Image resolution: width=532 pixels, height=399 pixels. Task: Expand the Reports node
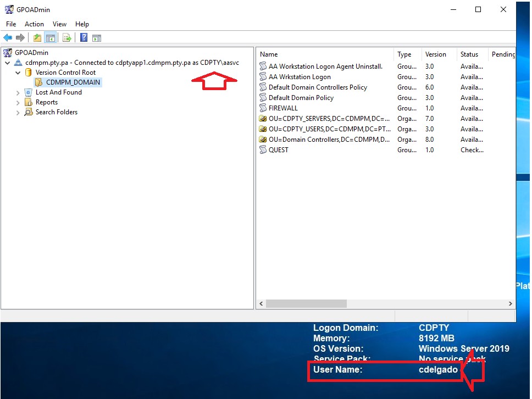click(x=18, y=102)
